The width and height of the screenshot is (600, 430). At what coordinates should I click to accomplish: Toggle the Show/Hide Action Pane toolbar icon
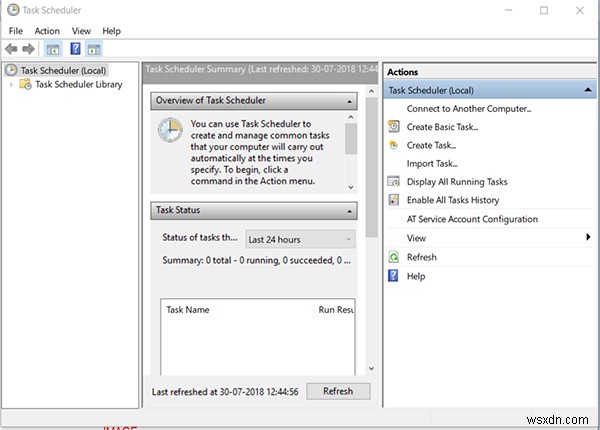click(94, 49)
